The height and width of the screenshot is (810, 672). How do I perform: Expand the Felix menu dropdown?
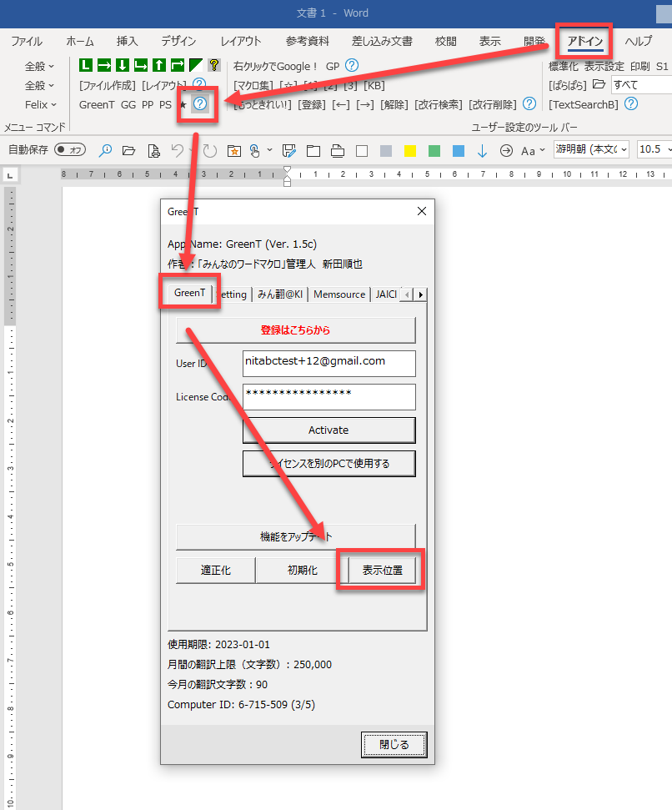41,104
